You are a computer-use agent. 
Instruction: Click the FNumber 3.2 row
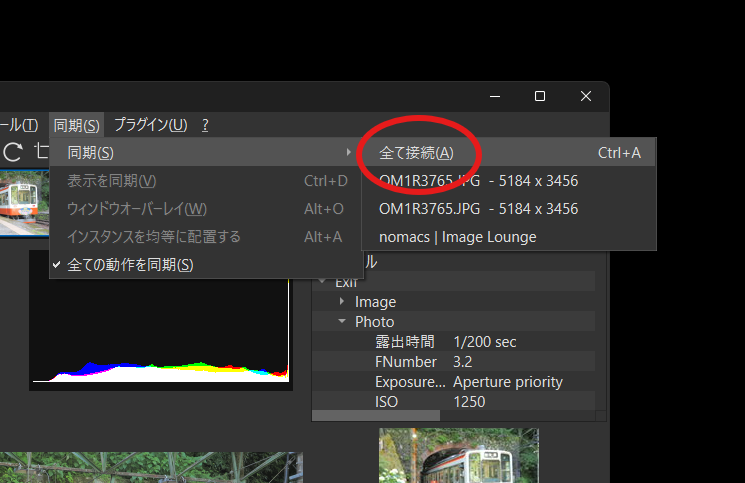[454, 361]
